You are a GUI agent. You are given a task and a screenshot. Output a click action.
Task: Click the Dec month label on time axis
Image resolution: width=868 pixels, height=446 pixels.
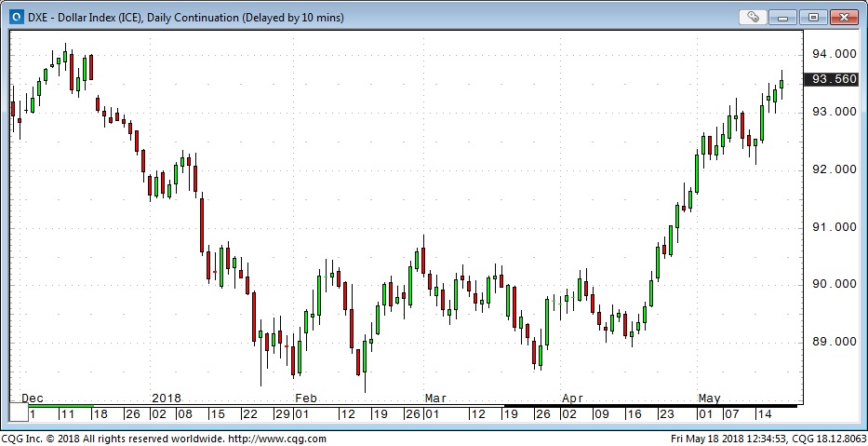tap(32, 398)
